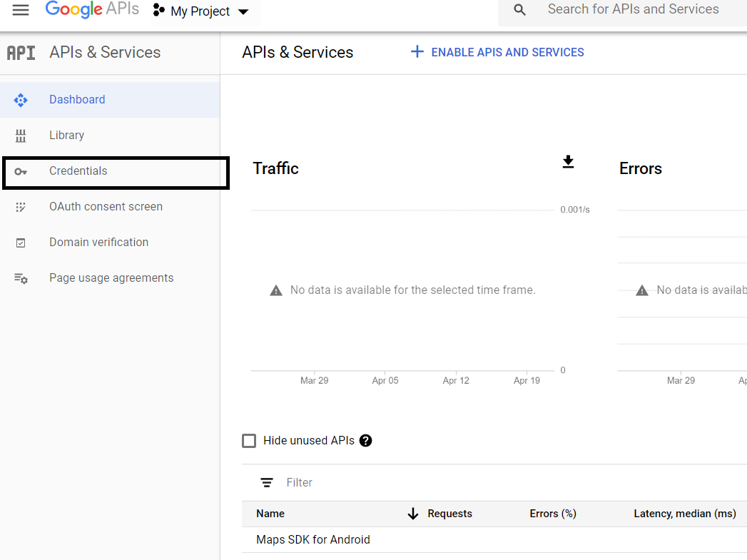Click the warning icon in Errors chart
This screenshot has height=560, width=747.
[641, 290]
